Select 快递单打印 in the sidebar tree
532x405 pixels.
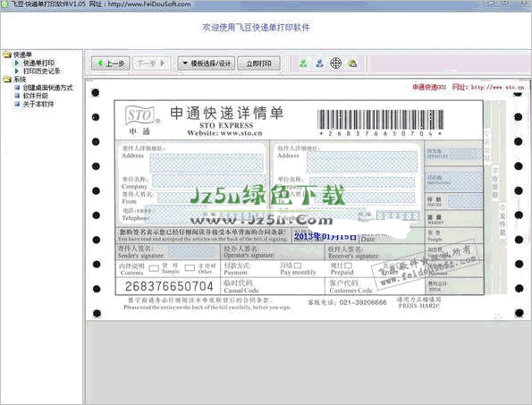(x=38, y=63)
